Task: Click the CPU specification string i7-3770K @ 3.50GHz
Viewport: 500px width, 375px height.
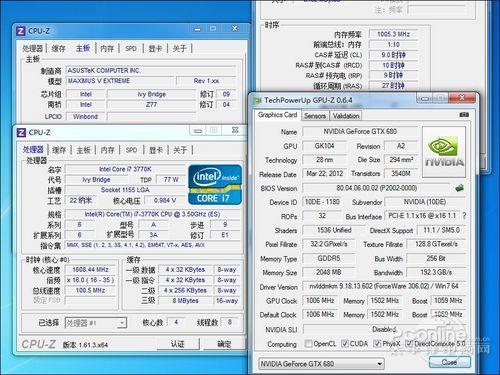Action: pyautogui.click(x=152, y=214)
